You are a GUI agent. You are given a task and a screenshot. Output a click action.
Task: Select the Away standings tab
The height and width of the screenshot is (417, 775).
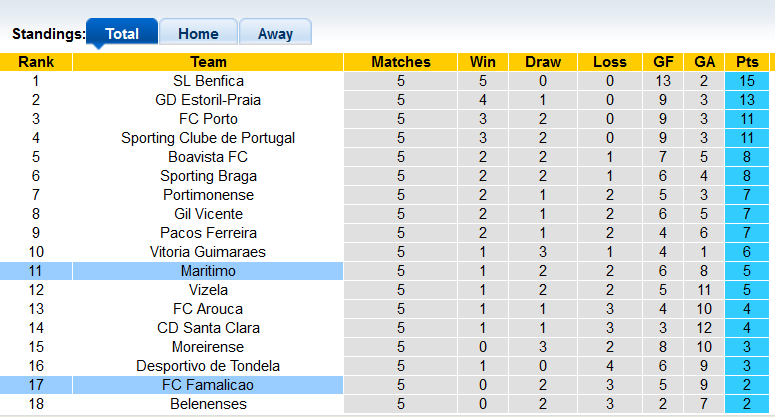275,33
